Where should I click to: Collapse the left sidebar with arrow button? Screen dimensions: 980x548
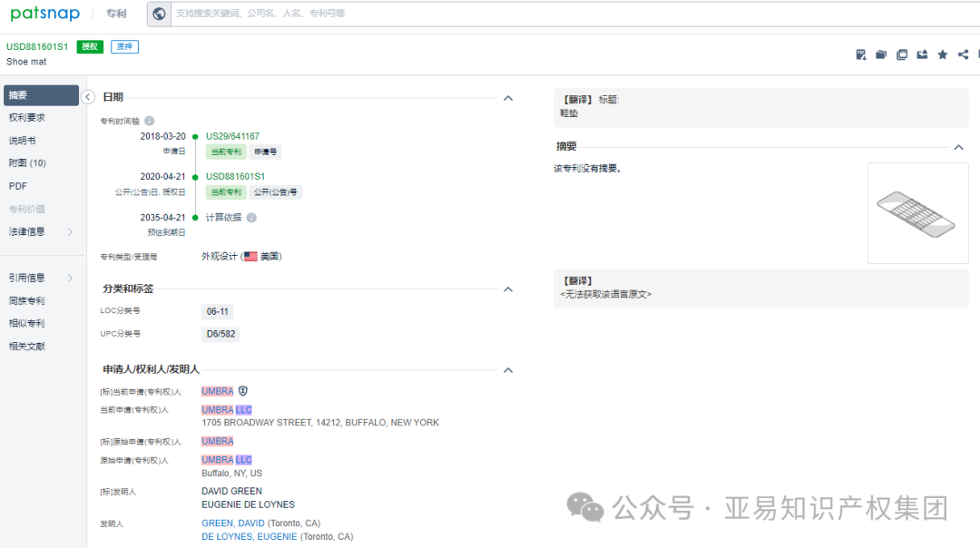tap(87, 97)
